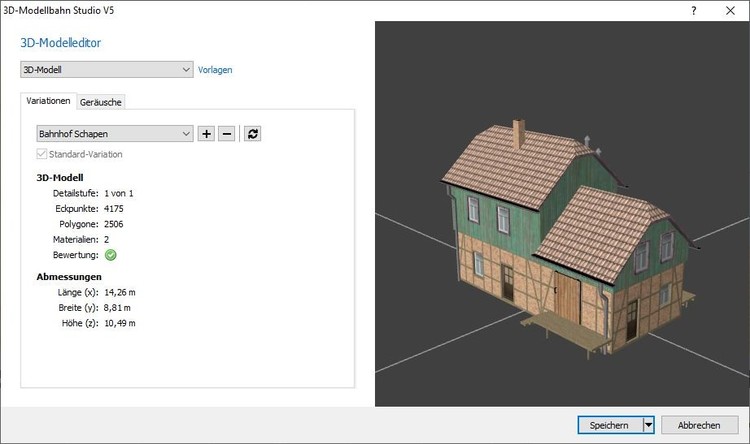The width and height of the screenshot is (750, 444).
Task: Select the Variationen tab
Action: tap(48, 101)
